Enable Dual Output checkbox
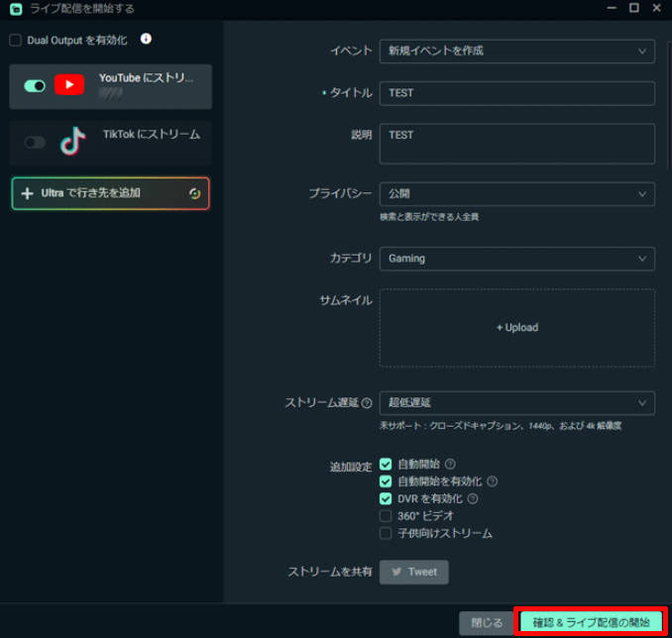This screenshot has height=638, width=672. pos(16,41)
